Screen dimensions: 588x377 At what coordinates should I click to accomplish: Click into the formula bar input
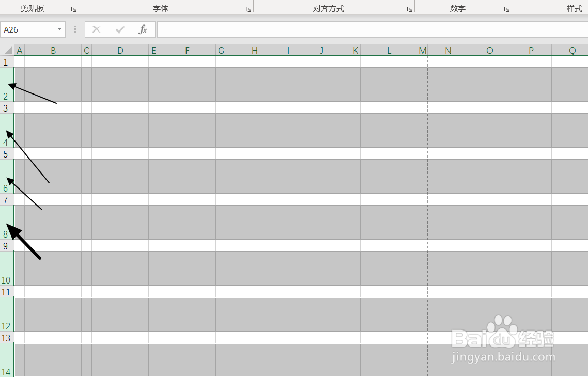[x=373, y=29]
